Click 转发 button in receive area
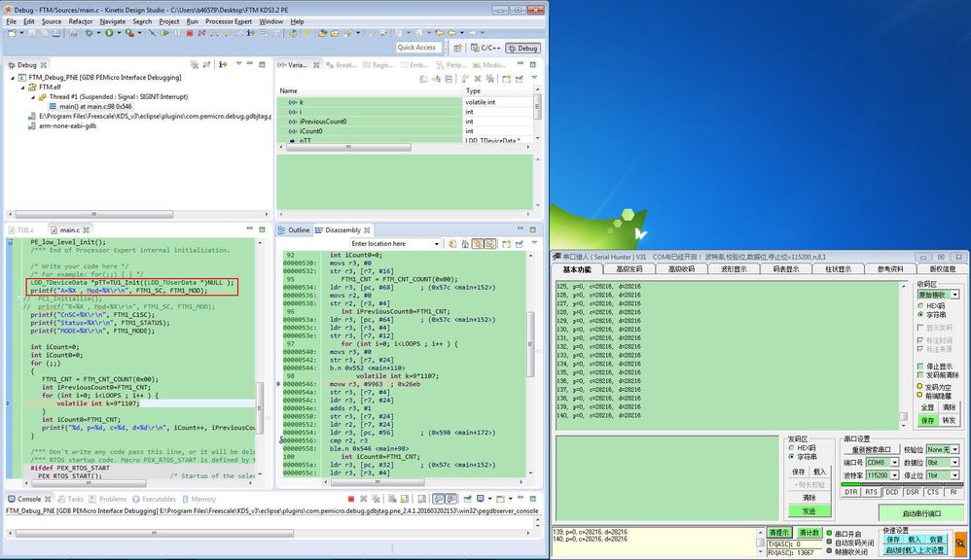The width and height of the screenshot is (971, 560). coord(949,420)
